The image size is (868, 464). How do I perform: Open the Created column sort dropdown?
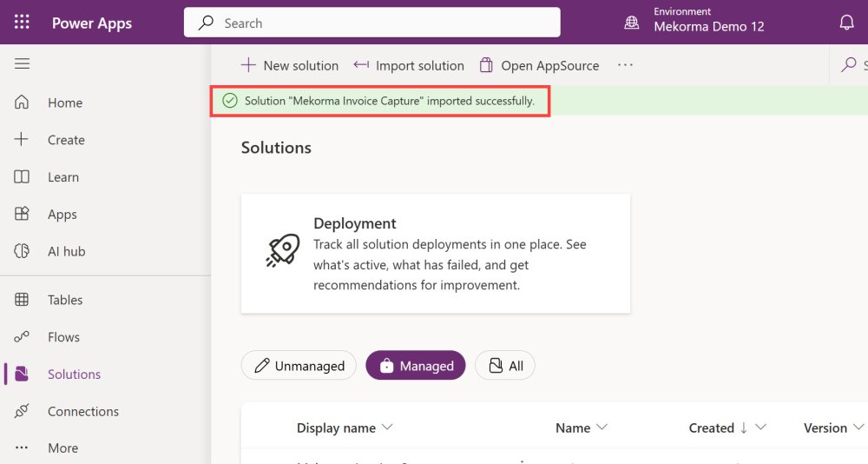coord(760,428)
